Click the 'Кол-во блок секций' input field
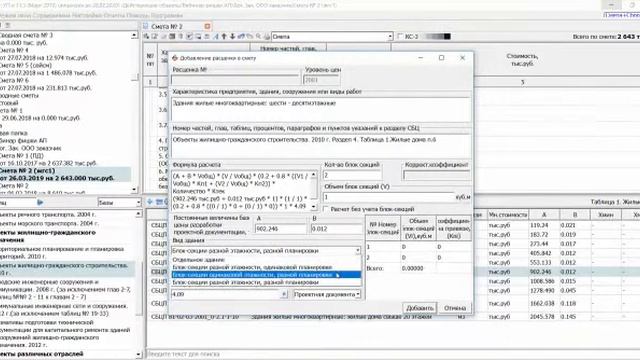Viewport: 640px width, 360px height. coord(352,175)
